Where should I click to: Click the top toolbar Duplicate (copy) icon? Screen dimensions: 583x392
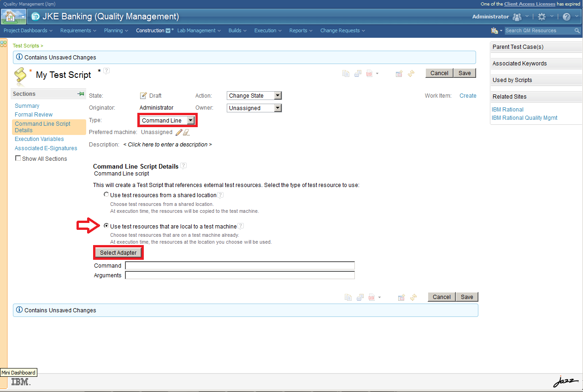pos(346,73)
